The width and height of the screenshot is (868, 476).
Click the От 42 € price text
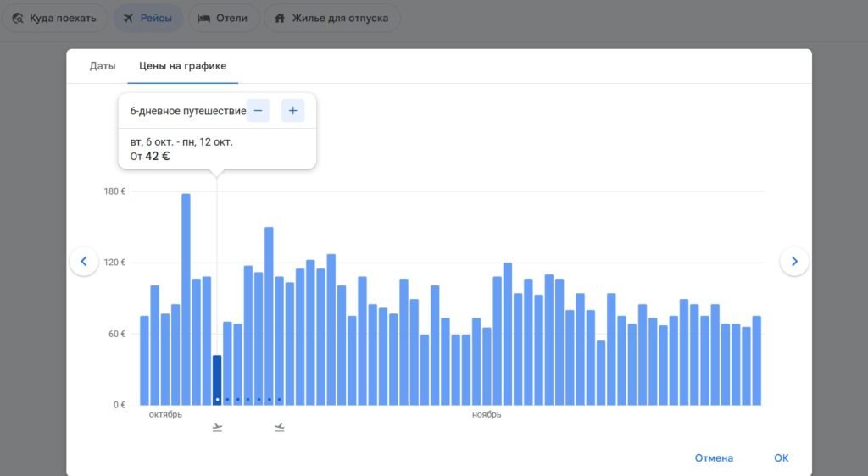(150, 157)
